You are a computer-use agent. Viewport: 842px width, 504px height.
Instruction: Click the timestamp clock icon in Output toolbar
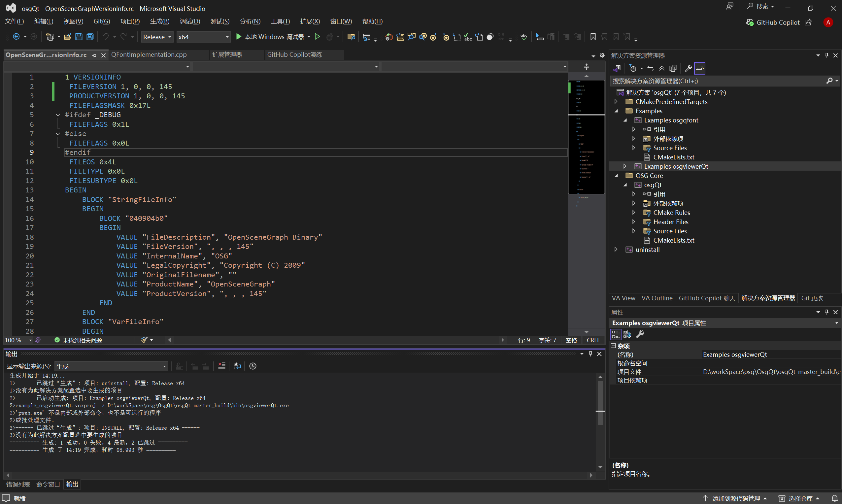click(253, 366)
